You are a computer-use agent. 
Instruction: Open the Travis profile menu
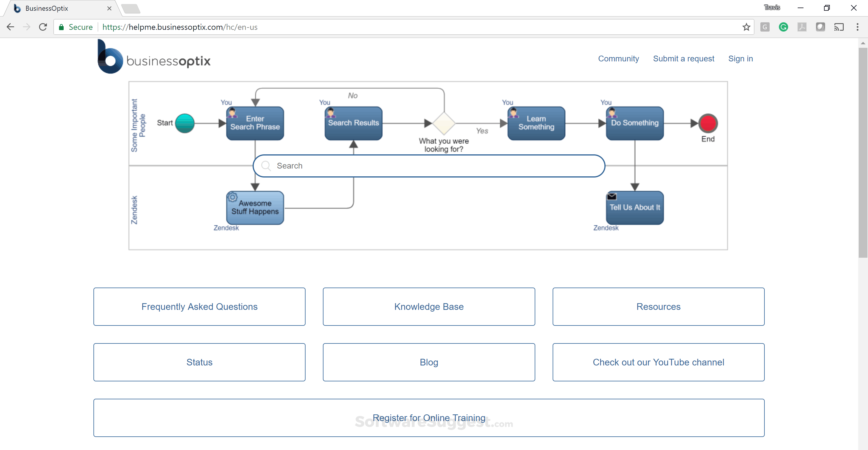point(772,7)
